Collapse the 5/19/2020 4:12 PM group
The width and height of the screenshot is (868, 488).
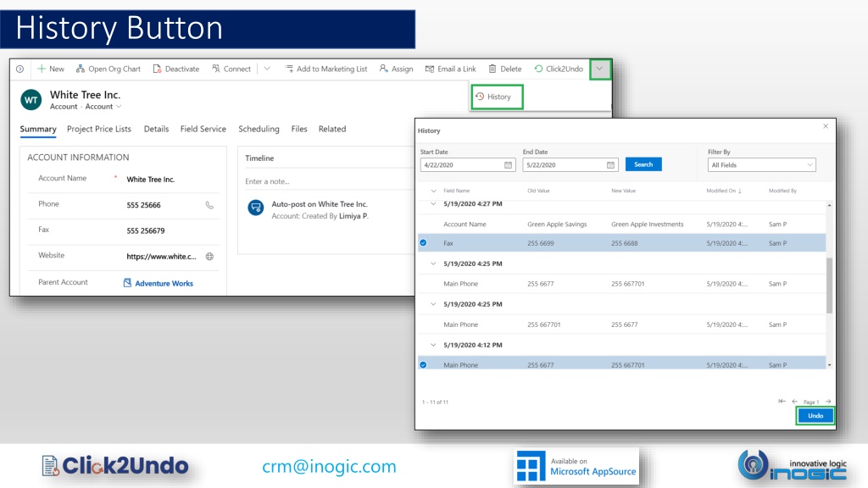[x=433, y=346]
